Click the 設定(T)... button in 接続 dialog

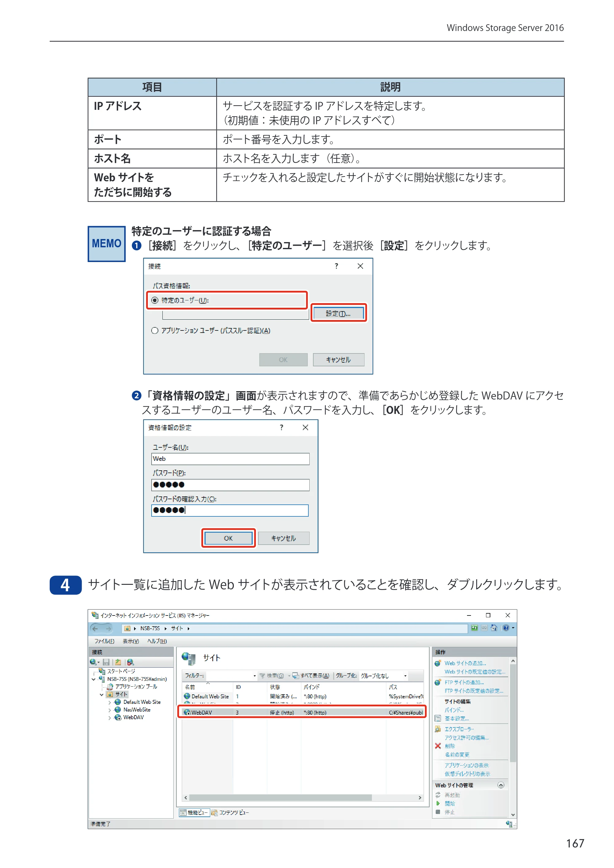338,313
